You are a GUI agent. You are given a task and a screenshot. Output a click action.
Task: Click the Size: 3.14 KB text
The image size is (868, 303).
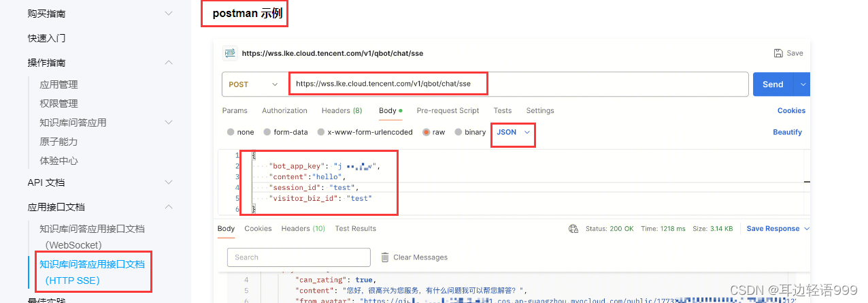[712, 229]
